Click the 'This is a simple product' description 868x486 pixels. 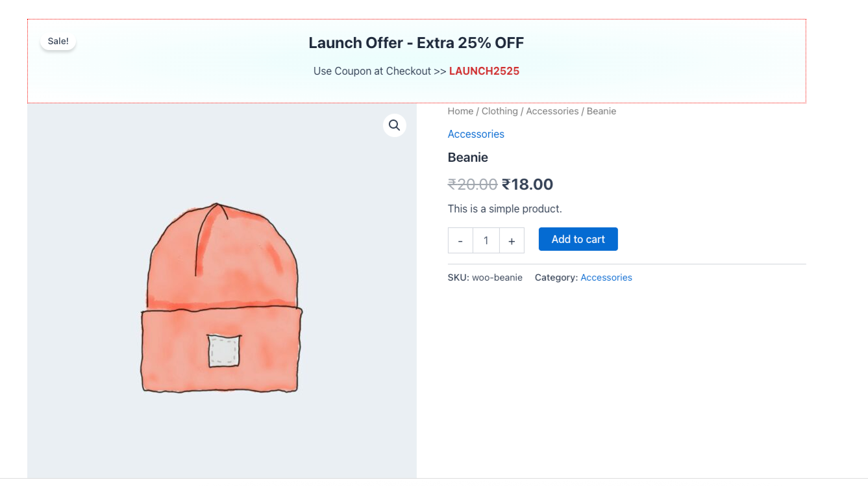504,209
